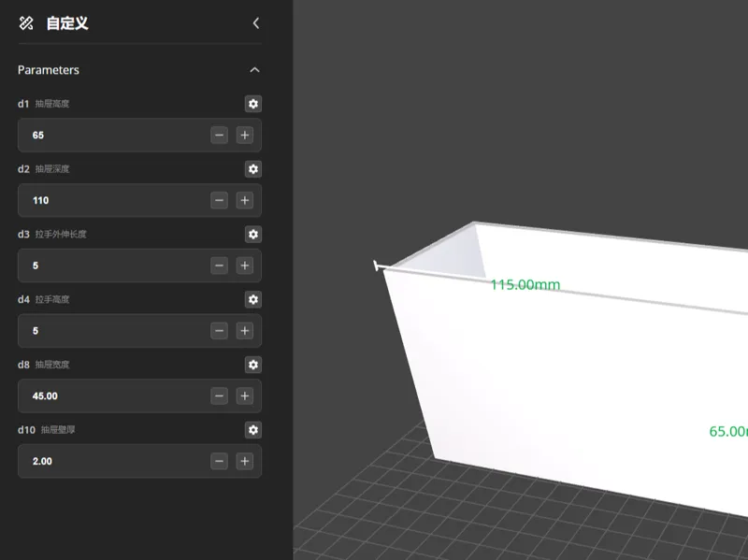This screenshot has height=560, width=748.
Task: Open settings gear for d3 parameter
Action: (253, 235)
